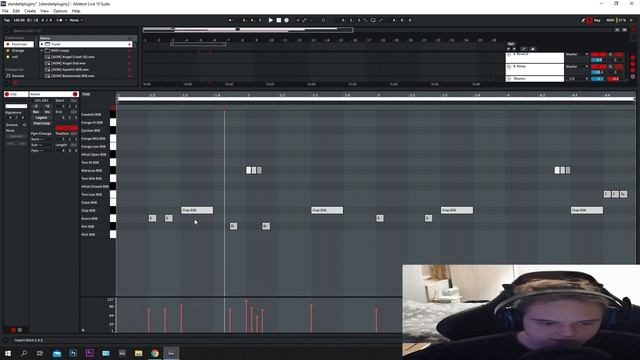Open the Groove None chooser
The image size is (640, 360).
pyautogui.click(x=16, y=131)
